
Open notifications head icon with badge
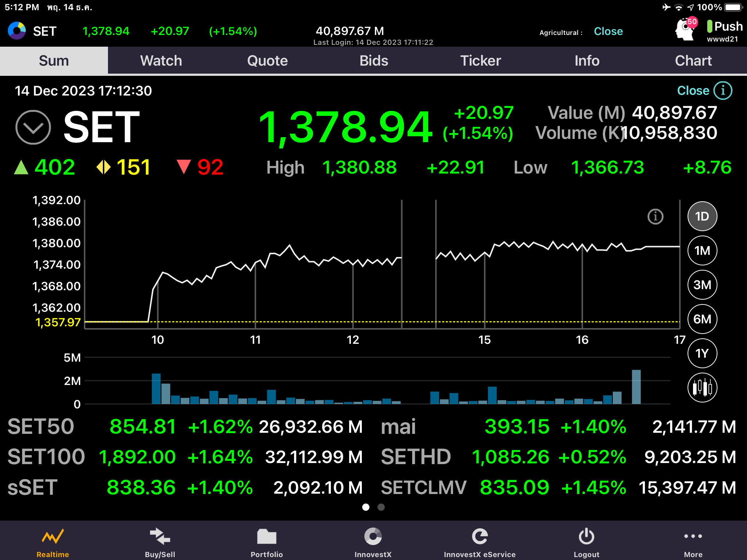tap(685, 30)
